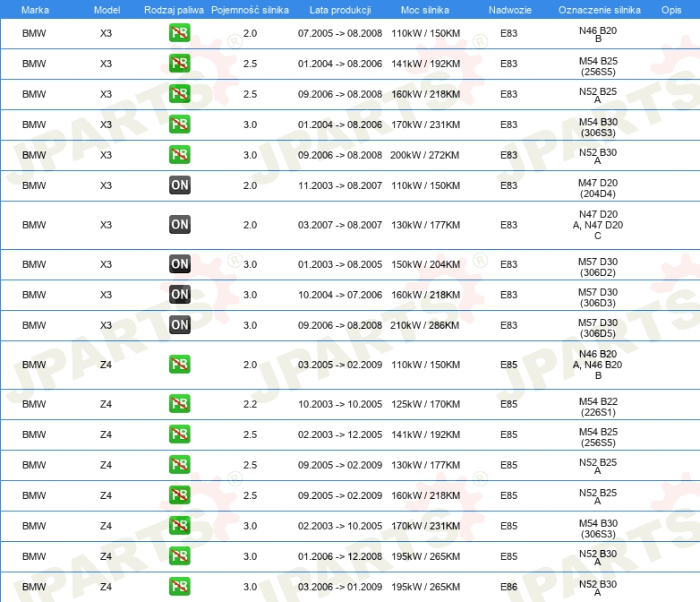Select date range 03.2006 -> 01.2009
700x602 pixels.
pos(340,587)
